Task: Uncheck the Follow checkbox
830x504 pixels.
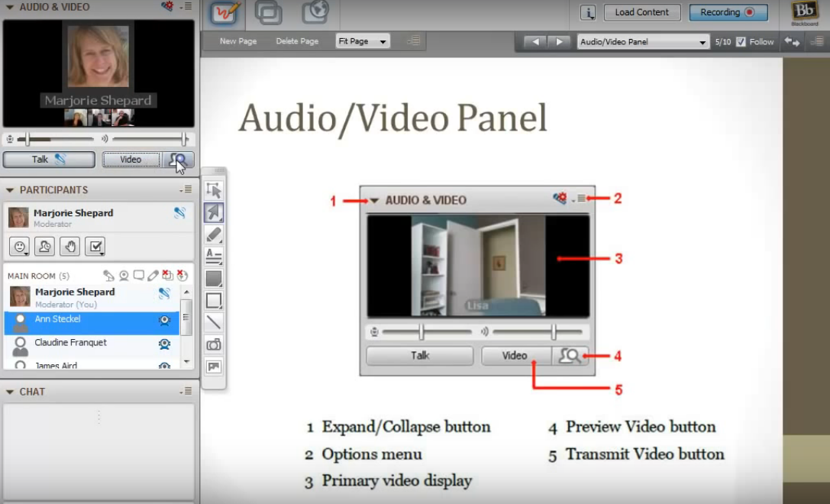Action: 741,42
